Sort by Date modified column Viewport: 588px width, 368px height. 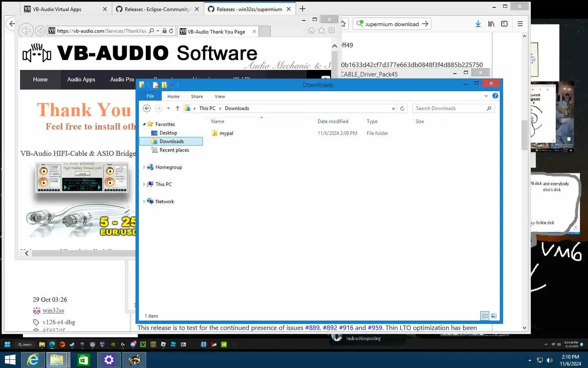(333, 121)
